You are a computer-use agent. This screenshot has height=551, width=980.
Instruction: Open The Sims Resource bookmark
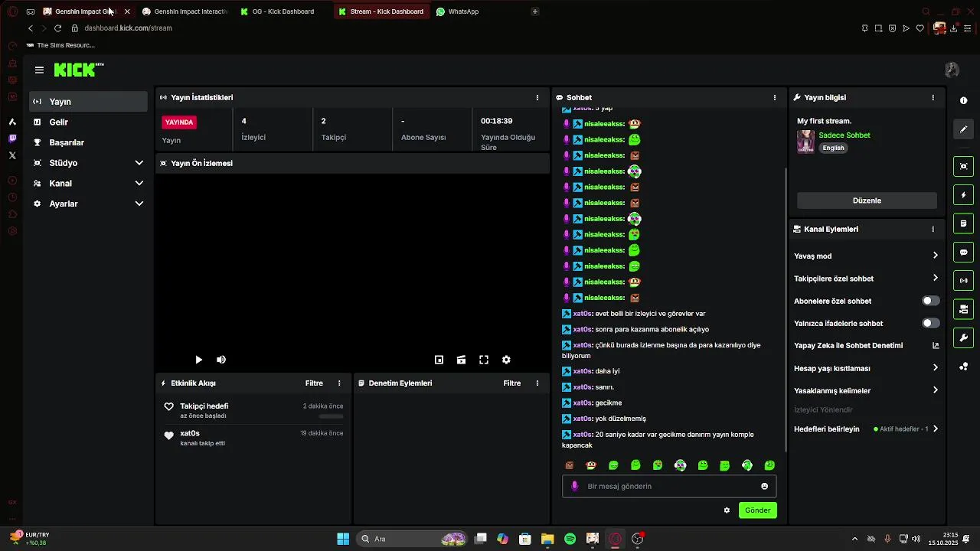(x=60, y=45)
